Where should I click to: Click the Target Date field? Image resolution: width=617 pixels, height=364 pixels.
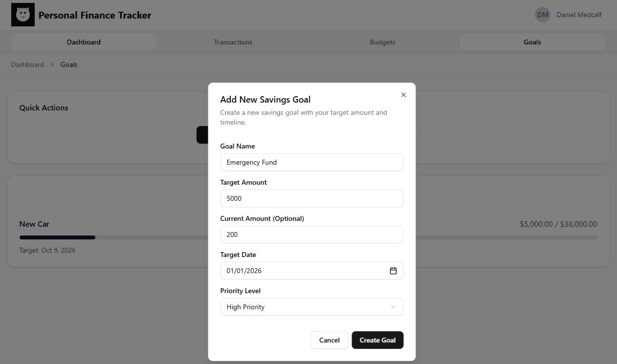[x=303, y=271]
